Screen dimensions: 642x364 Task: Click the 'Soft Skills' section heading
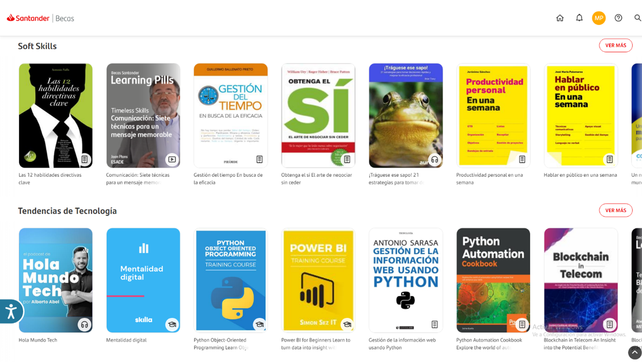pyautogui.click(x=37, y=46)
